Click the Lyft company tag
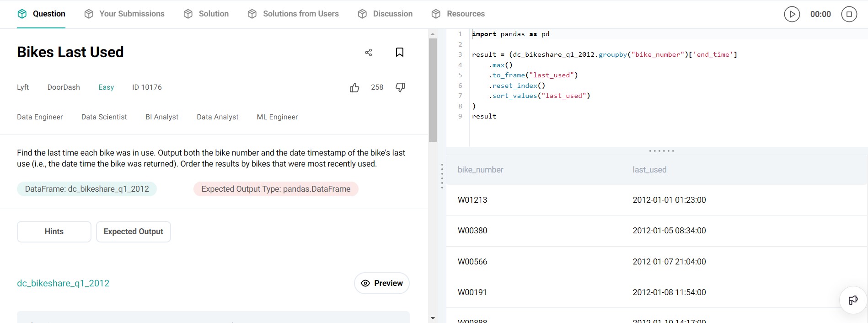The height and width of the screenshot is (323, 868). [23, 87]
